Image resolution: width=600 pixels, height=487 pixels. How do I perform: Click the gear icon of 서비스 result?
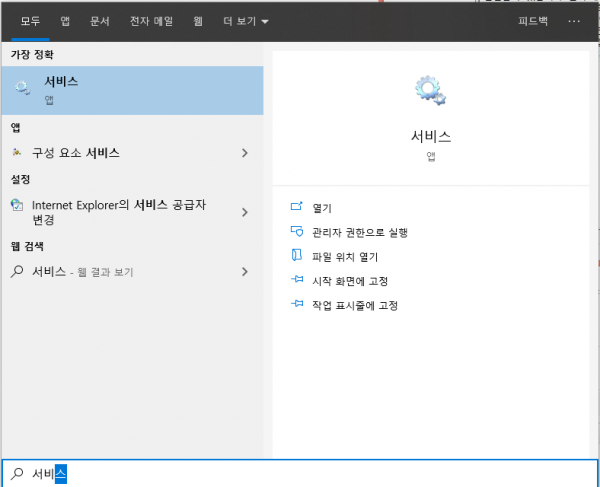coord(23,88)
